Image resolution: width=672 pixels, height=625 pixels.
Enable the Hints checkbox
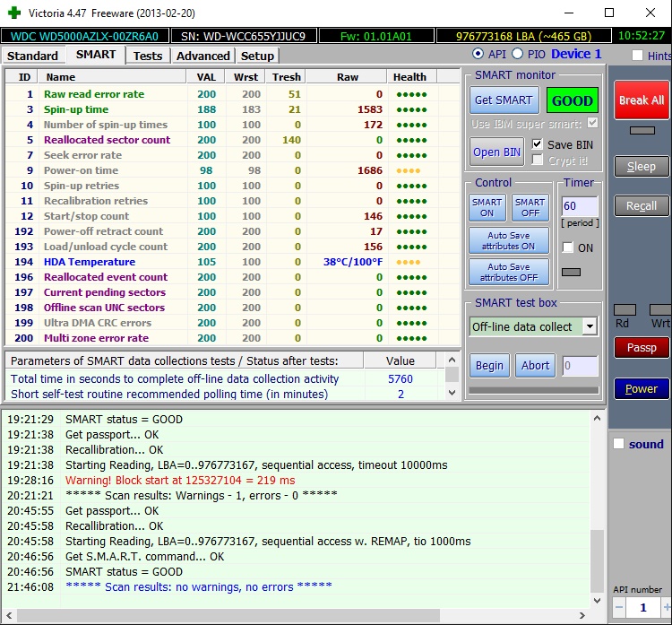tap(638, 56)
